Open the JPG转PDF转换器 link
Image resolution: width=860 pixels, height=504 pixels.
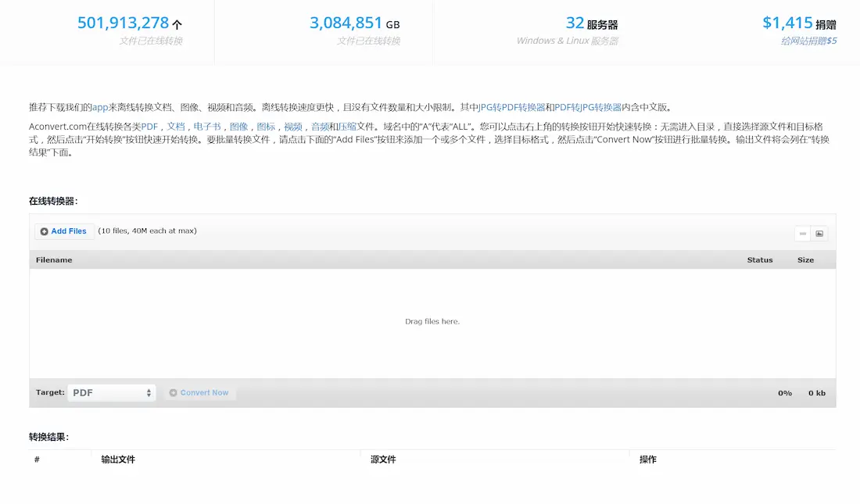tap(512, 107)
